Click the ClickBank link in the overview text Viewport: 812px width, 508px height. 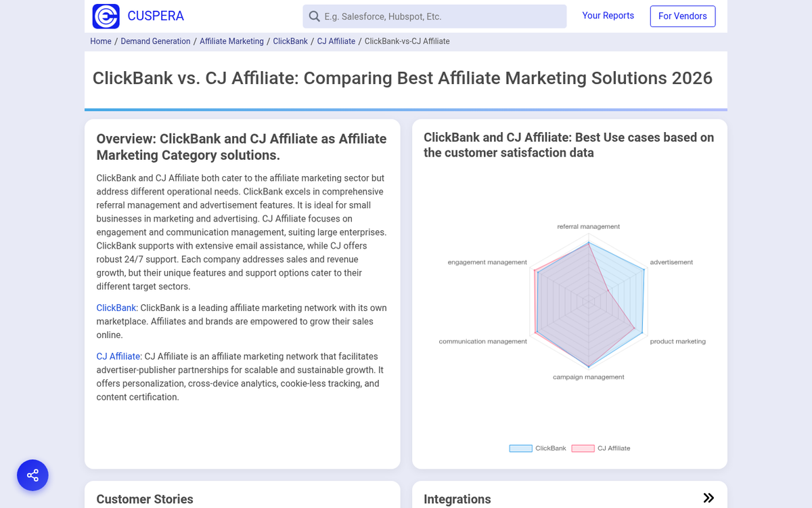tap(116, 308)
